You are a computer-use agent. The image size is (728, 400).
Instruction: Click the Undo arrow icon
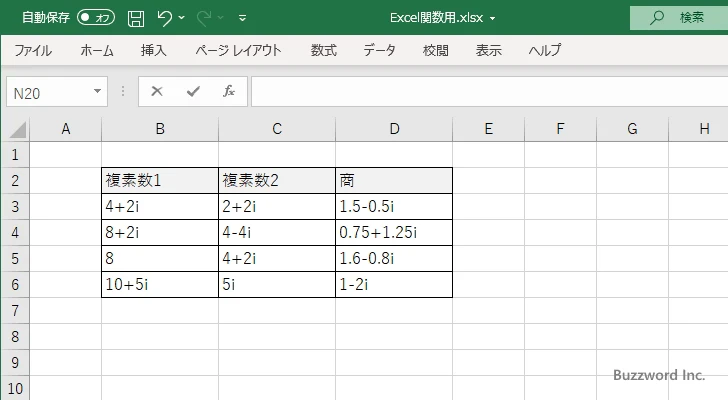[164, 18]
